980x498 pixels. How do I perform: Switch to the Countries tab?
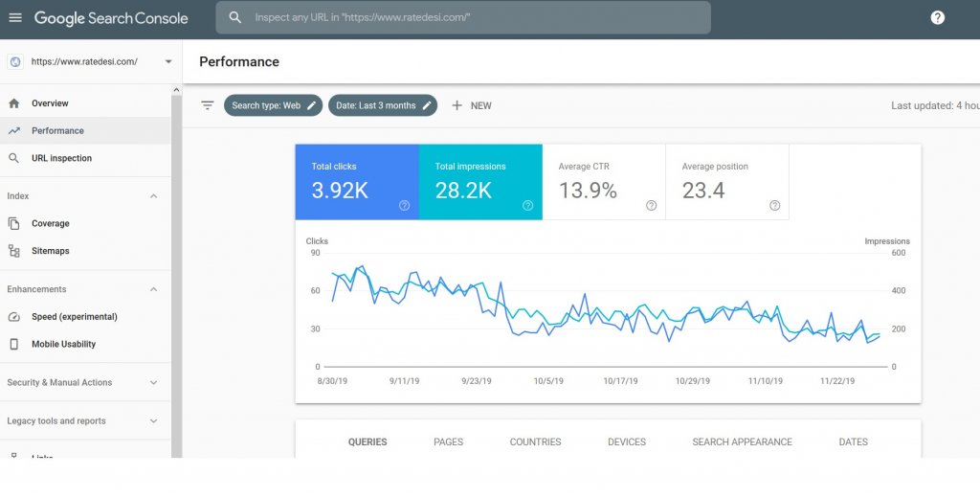click(x=535, y=441)
